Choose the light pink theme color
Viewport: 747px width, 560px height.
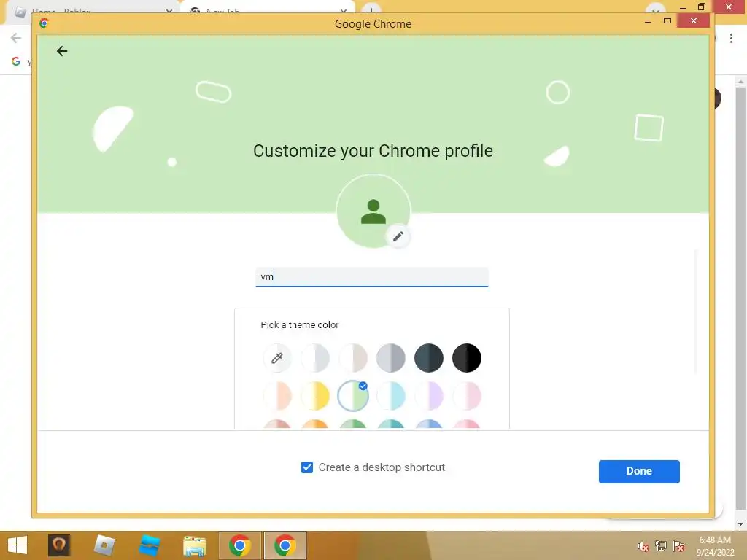point(467,396)
